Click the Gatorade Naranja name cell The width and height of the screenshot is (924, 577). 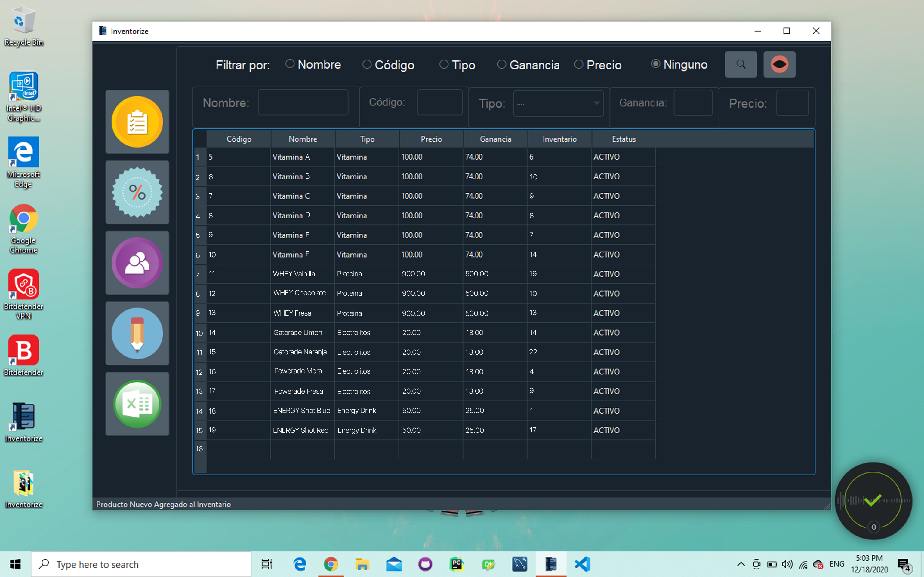point(300,352)
